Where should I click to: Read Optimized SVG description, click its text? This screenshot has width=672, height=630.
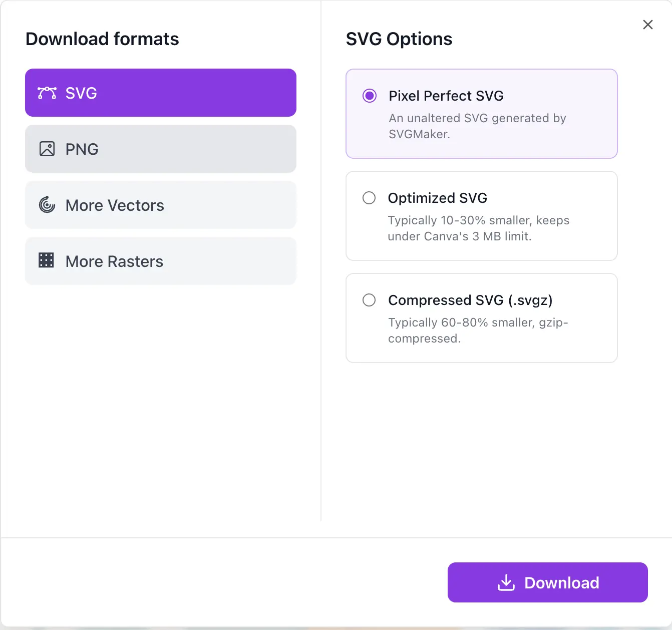(478, 228)
